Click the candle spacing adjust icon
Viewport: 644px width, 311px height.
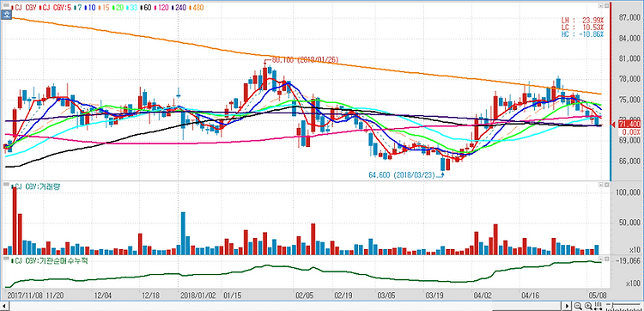tap(598, 306)
